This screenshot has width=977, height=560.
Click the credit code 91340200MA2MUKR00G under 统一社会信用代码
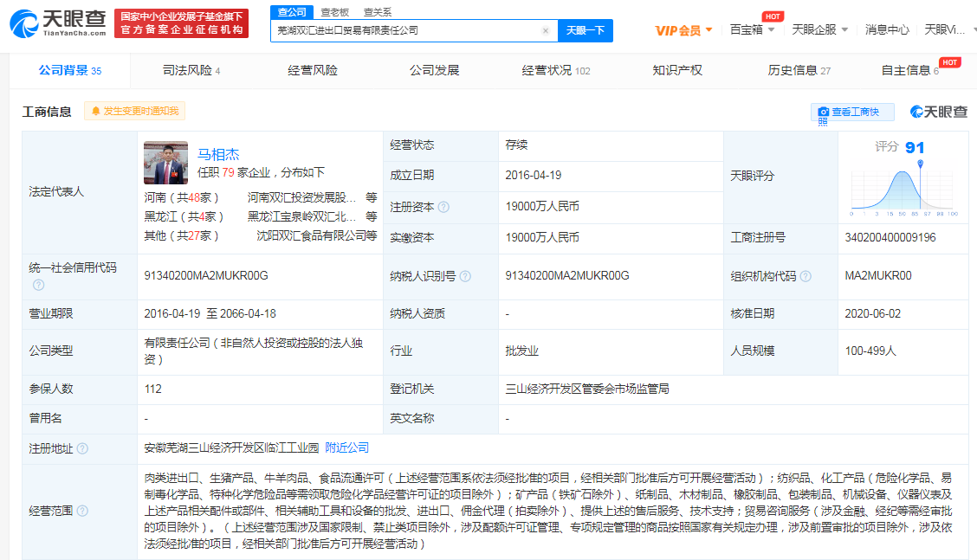206,275
